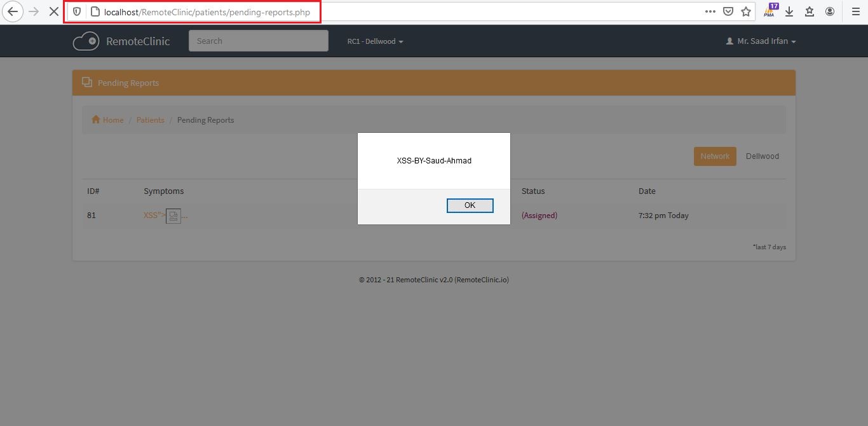This screenshot has width=868, height=426.
Task: Go to Home breadcrumb link
Action: (x=113, y=120)
